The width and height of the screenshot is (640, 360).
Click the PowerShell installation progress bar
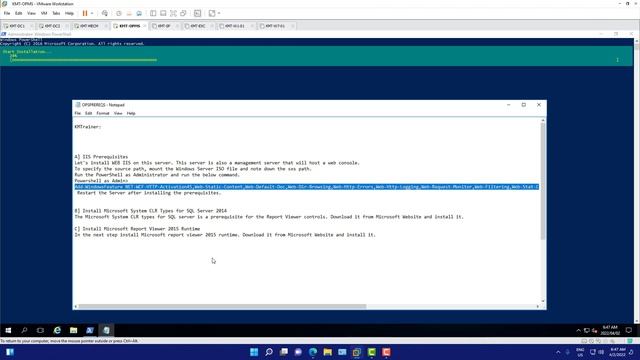pos(84,60)
